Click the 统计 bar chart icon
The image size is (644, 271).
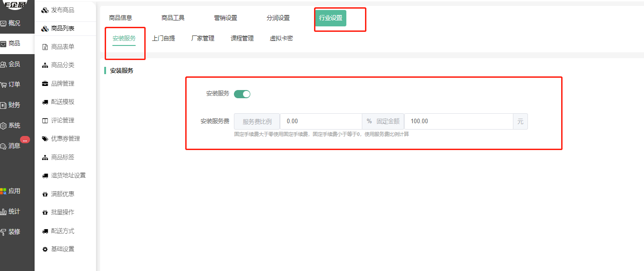point(3,211)
